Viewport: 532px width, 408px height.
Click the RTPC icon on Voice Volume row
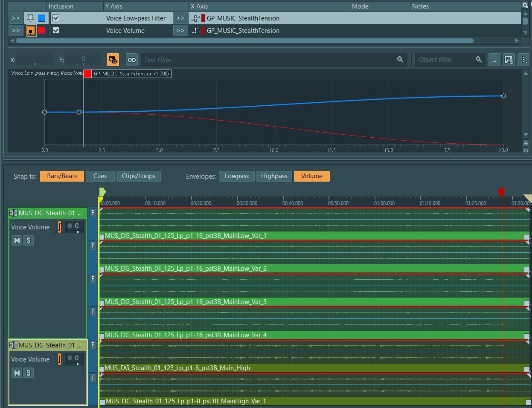[x=195, y=31]
